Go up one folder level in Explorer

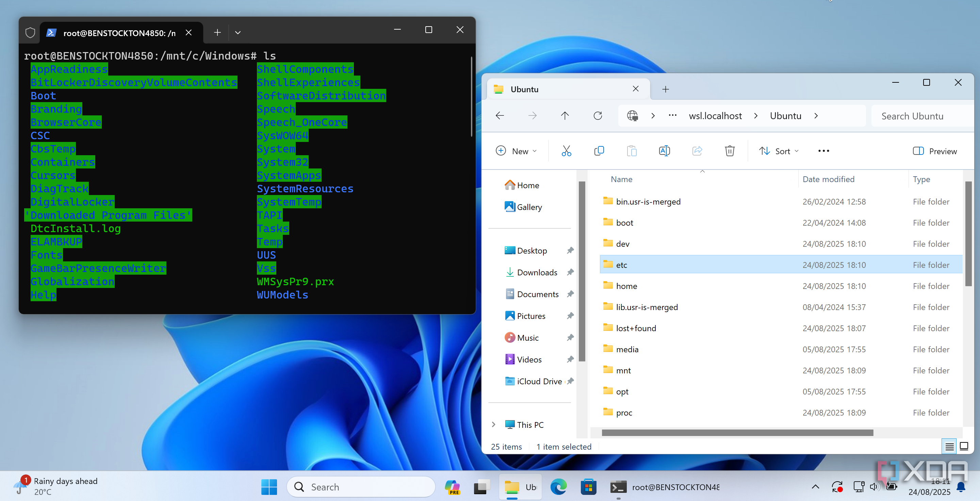(565, 116)
